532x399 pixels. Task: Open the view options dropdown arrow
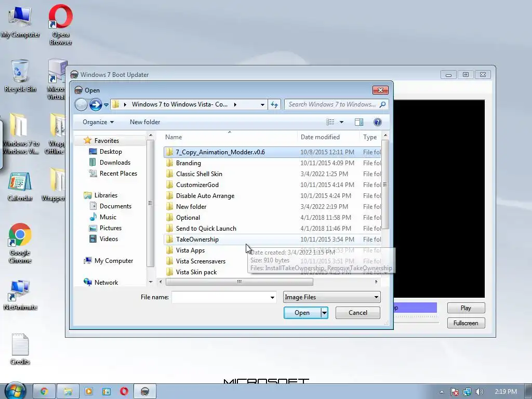[341, 122]
